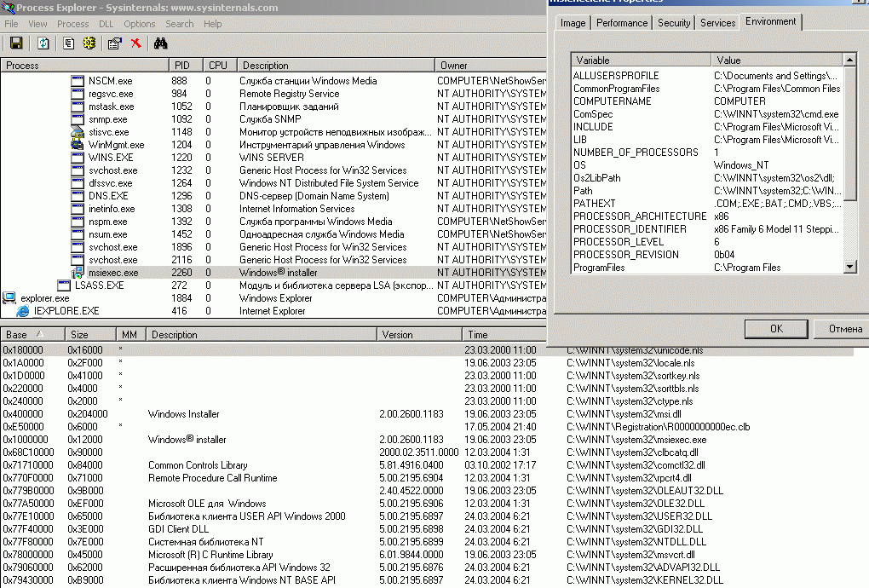Sort DLL list by Base column header
Image resolution: width=869 pixels, height=588 pixels.
pos(32,335)
